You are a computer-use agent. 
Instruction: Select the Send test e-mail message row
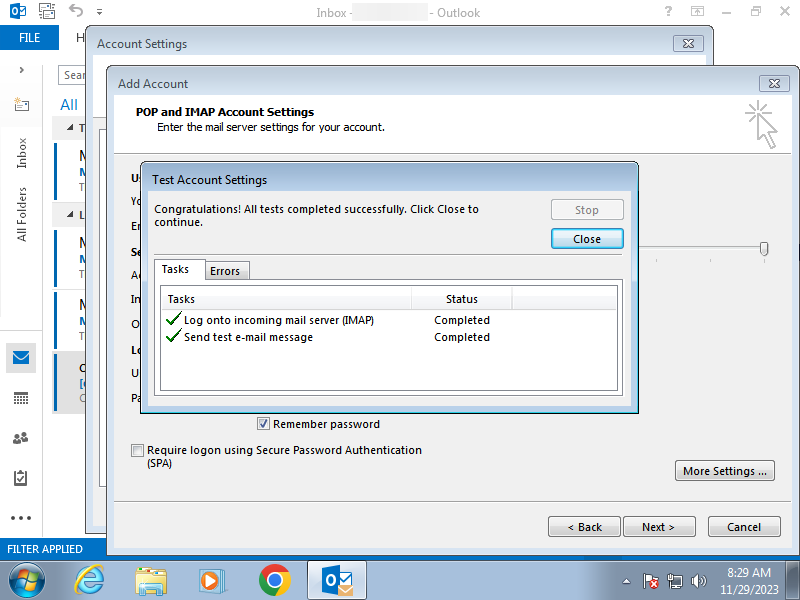(248, 337)
